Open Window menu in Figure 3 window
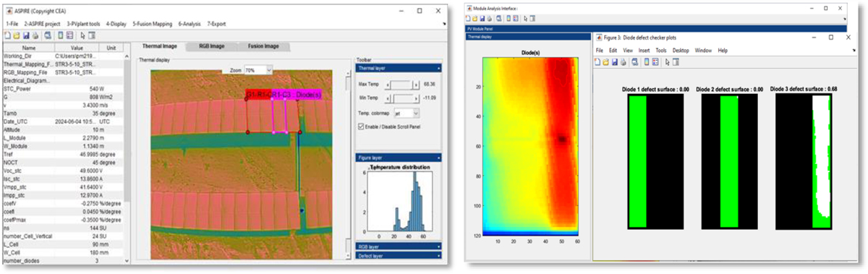 pos(703,51)
